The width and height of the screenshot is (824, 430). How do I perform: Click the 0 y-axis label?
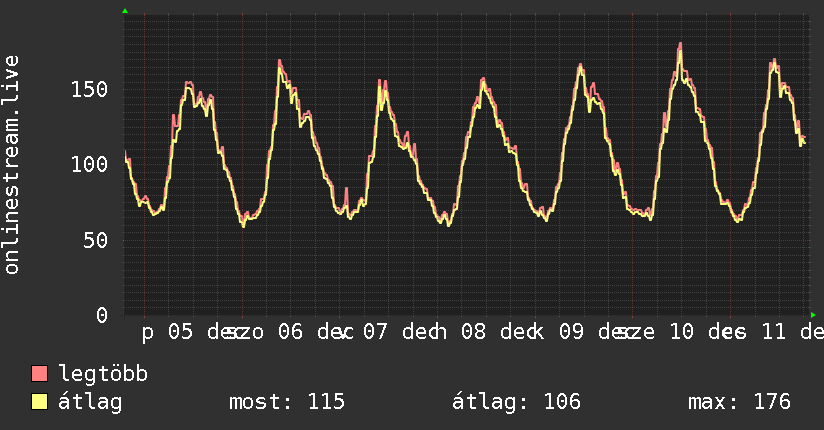102,316
